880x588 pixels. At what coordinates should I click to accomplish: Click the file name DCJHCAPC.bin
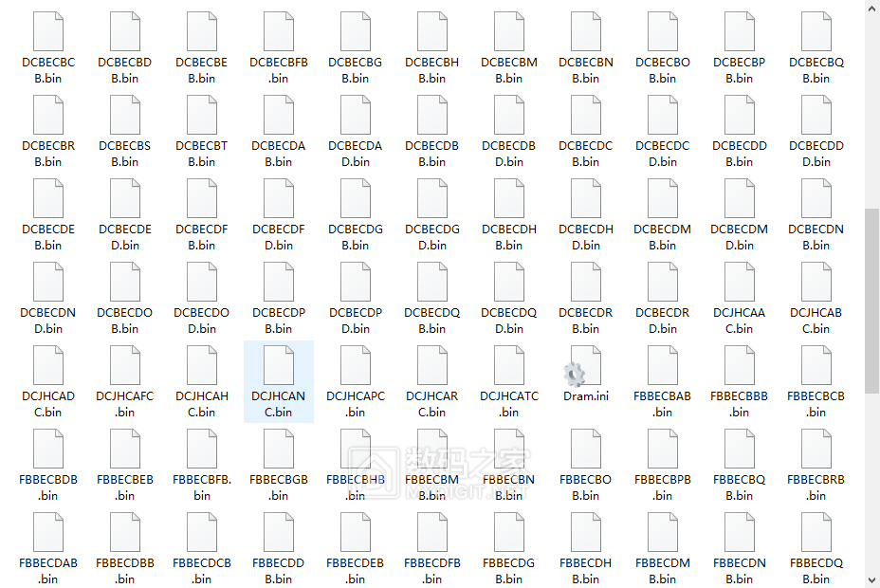coord(356,405)
